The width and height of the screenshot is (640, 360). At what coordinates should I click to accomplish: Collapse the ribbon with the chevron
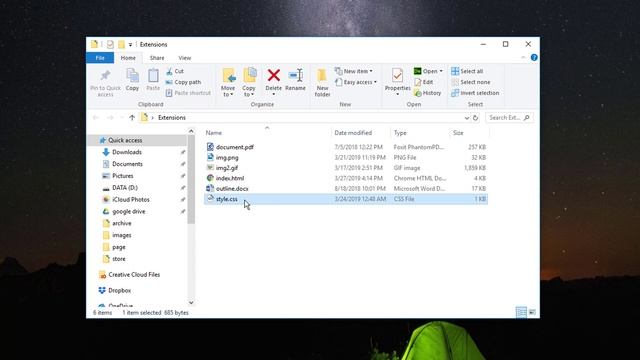click(x=523, y=58)
